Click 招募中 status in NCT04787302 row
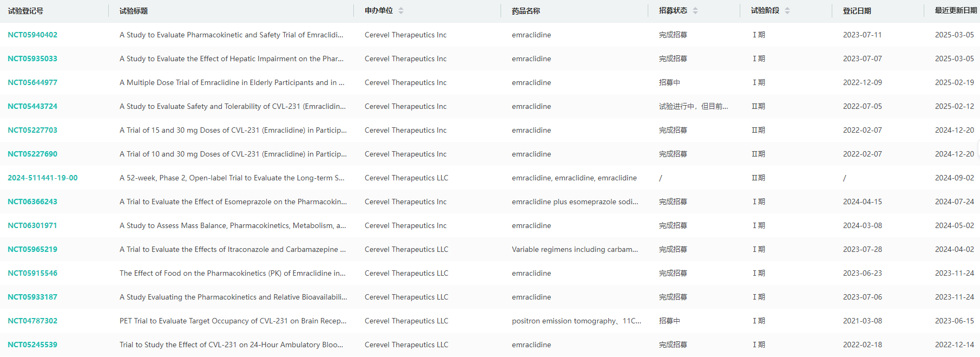The width and height of the screenshot is (980, 357). tap(669, 321)
